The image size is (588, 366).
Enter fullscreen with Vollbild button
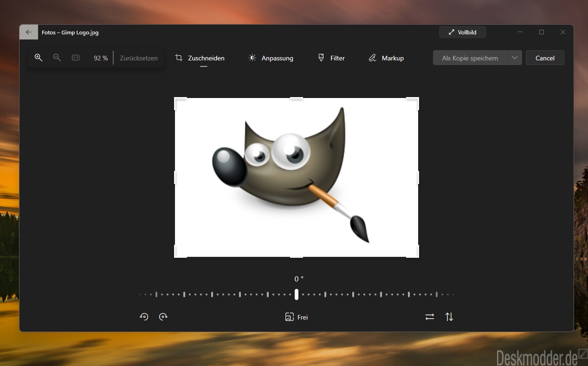[463, 32]
